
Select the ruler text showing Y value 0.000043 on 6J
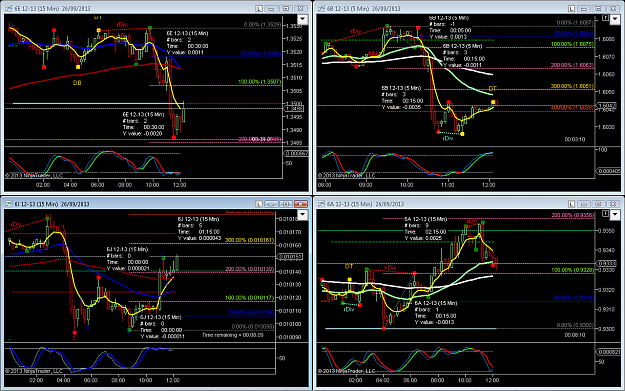(199, 229)
